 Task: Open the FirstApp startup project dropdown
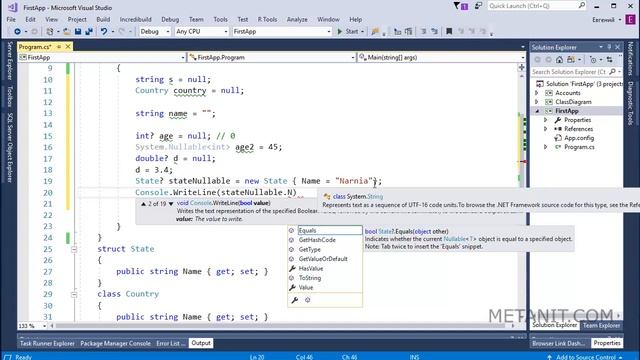(282, 31)
